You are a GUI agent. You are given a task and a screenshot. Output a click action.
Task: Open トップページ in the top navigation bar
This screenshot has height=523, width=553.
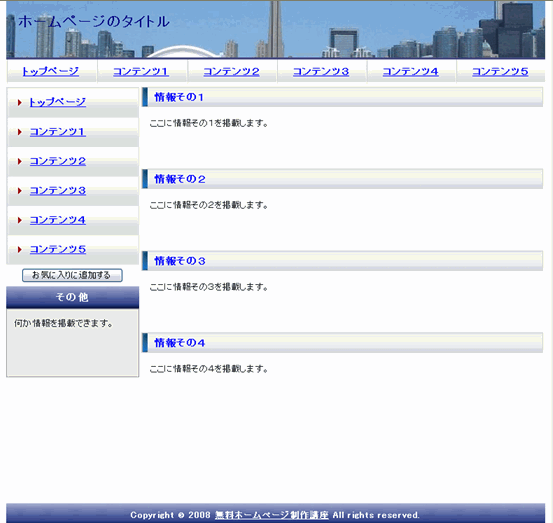(51, 72)
